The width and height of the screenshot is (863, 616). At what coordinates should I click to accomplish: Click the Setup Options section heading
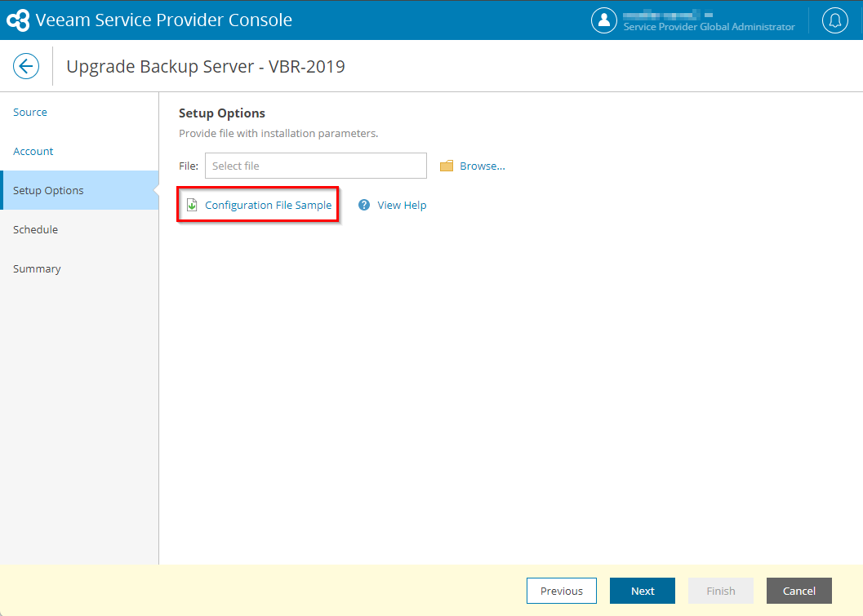(222, 113)
